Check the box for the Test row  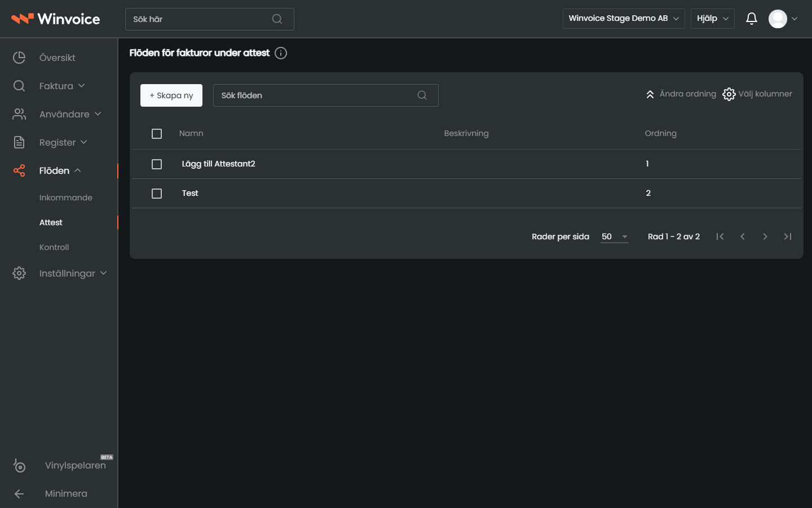[157, 194]
